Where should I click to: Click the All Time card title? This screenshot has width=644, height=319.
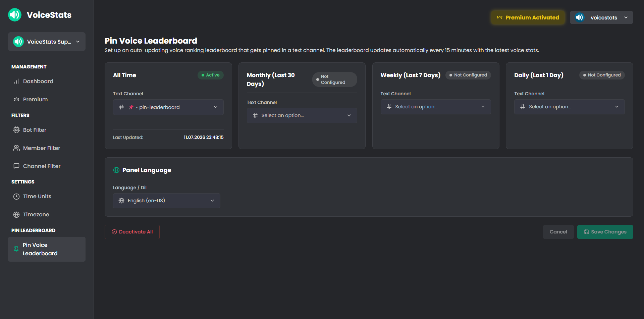124,75
